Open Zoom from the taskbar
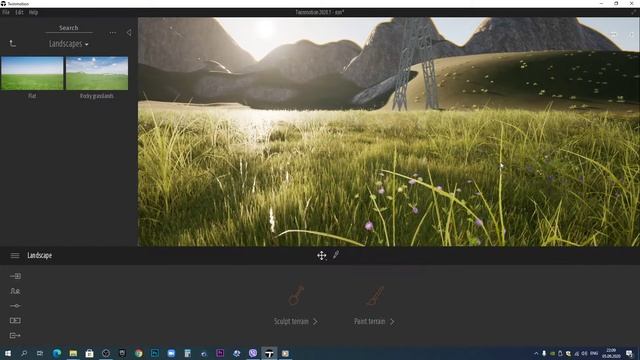 point(171,353)
